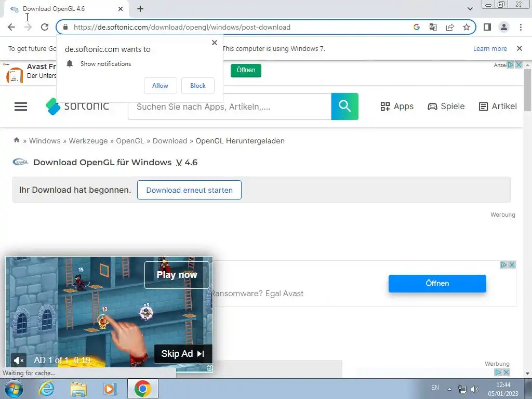532x399 pixels.
Task: Go to Download breadcrumb
Action: tap(170, 141)
